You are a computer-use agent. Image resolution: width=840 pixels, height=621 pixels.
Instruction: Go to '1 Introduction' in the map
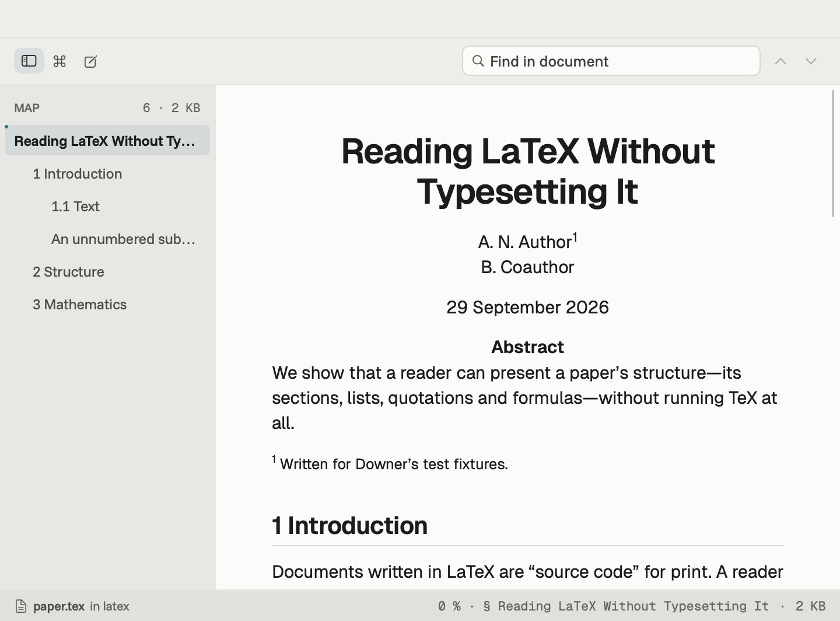click(107, 173)
